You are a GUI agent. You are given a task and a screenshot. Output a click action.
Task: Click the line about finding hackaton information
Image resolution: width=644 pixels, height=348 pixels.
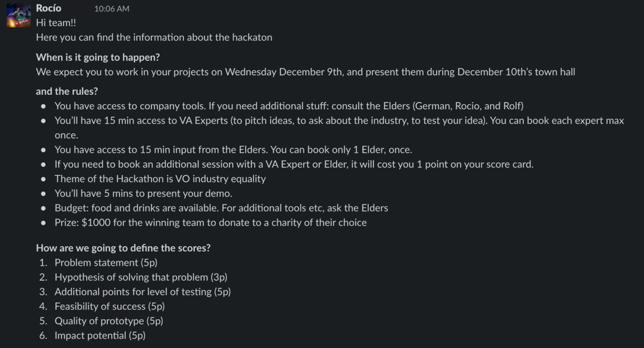pos(154,37)
